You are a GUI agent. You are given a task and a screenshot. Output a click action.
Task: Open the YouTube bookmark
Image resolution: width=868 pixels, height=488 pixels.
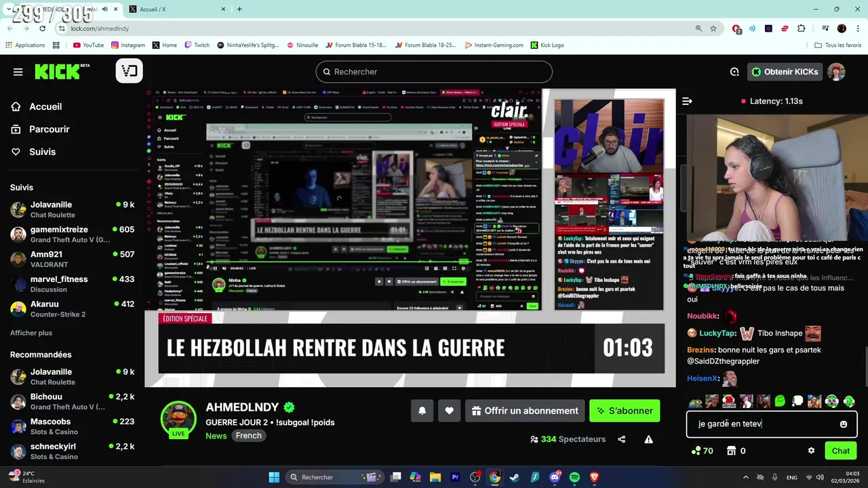click(x=88, y=45)
